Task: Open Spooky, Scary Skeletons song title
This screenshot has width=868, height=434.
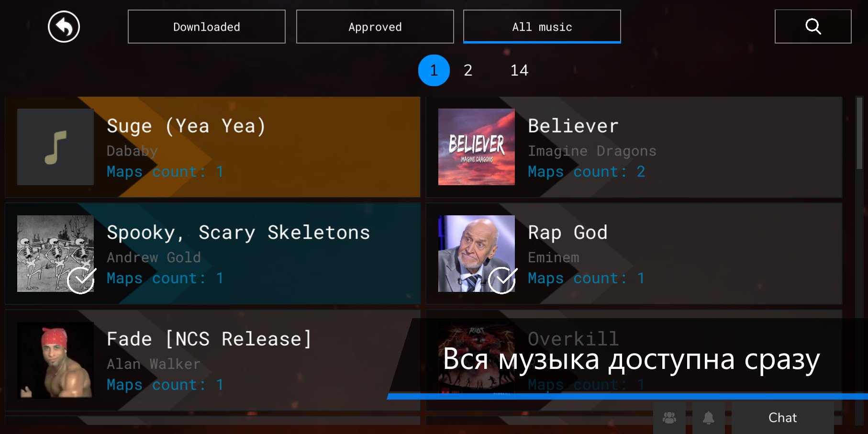Action: [x=238, y=233]
